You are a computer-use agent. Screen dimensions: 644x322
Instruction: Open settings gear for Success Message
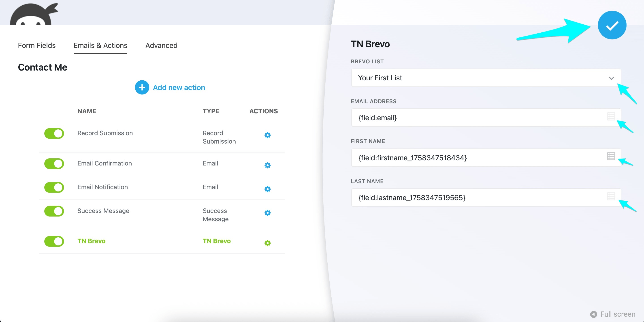[267, 213]
